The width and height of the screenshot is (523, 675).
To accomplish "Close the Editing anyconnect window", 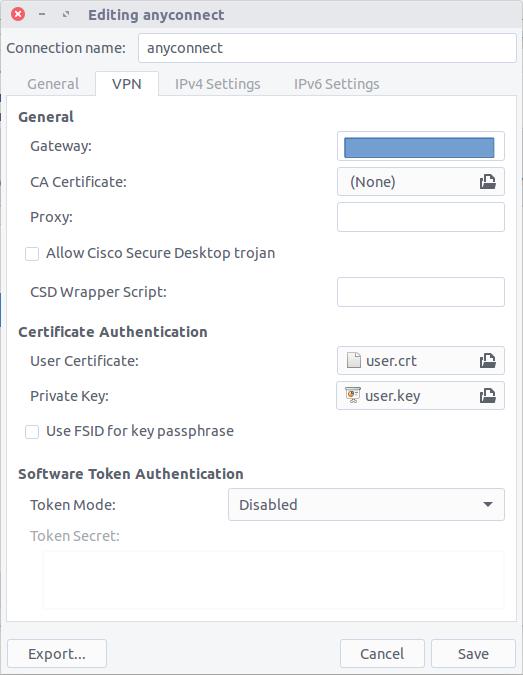I will pos(18,14).
